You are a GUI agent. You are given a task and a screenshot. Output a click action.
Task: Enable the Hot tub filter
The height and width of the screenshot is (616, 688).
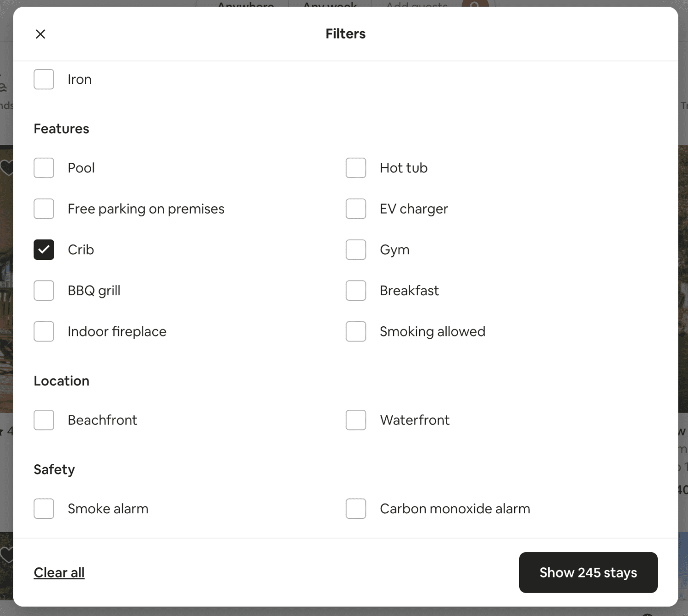click(355, 168)
